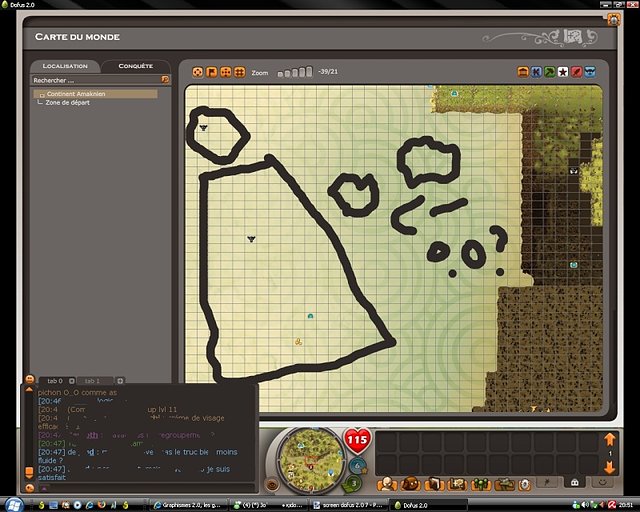Click the flag icon in map toolbar
Image resolution: width=640 pixels, height=512 pixels.
click(x=211, y=72)
